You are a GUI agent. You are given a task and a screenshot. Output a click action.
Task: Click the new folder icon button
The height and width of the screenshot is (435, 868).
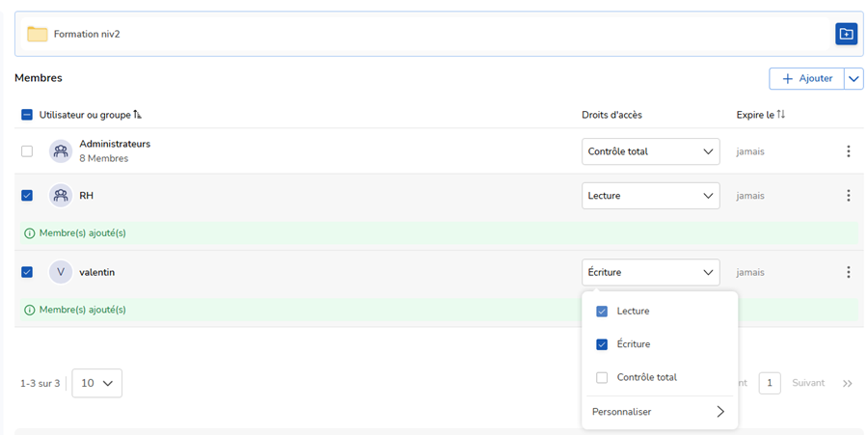845,34
